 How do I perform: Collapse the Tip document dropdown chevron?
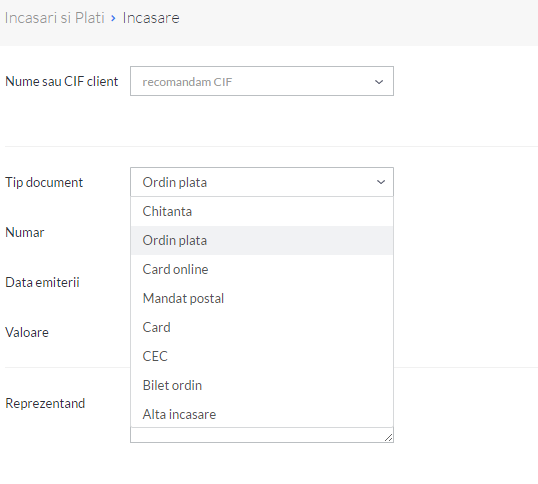pos(381,182)
